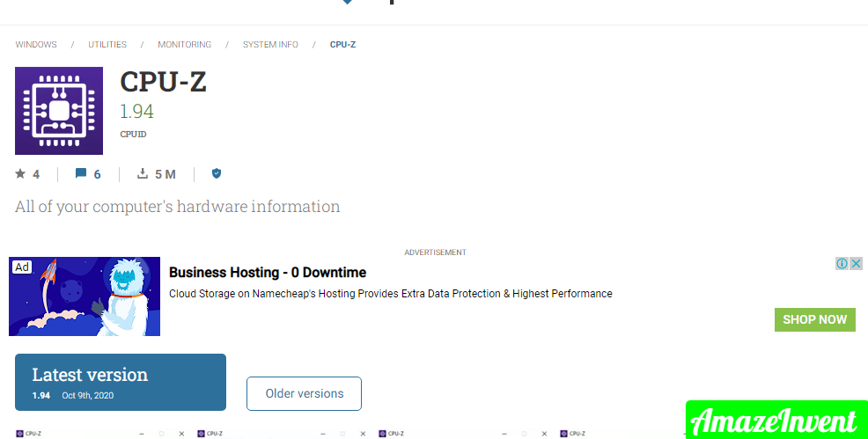Click the security shield badge
This screenshot has height=439, width=868.
coord(217,173)
